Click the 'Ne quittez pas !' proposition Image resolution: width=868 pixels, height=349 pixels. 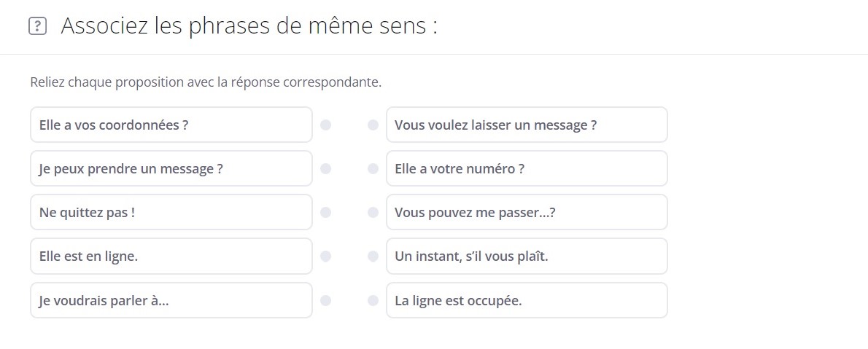point(171,212)
